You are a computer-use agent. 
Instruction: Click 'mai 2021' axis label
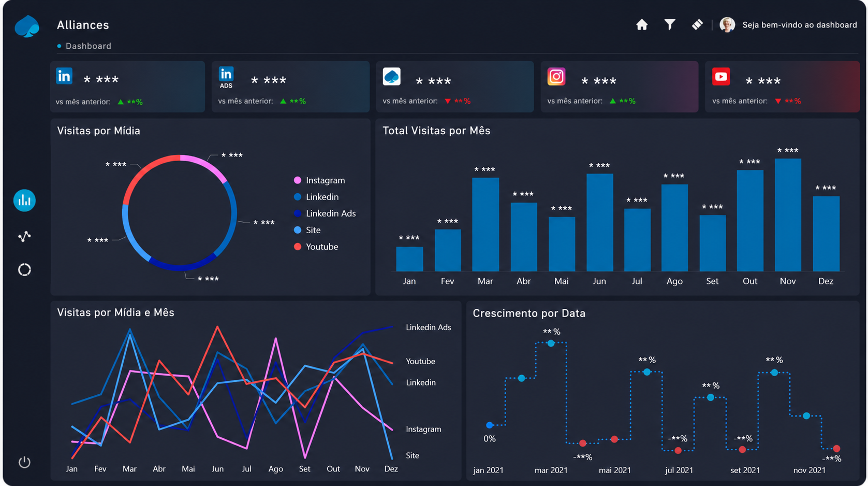pos(615,470)
